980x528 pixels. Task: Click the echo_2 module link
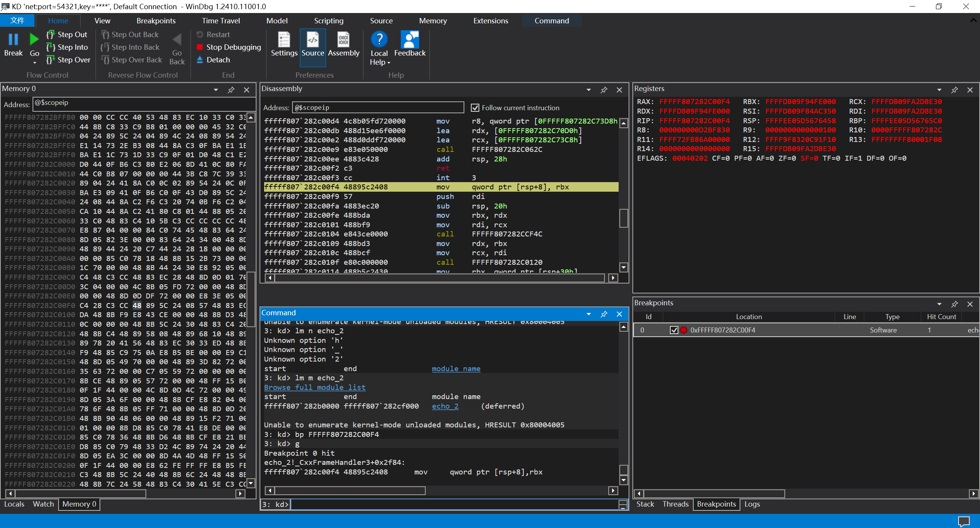pyautogui.click(x=445, y=406)
